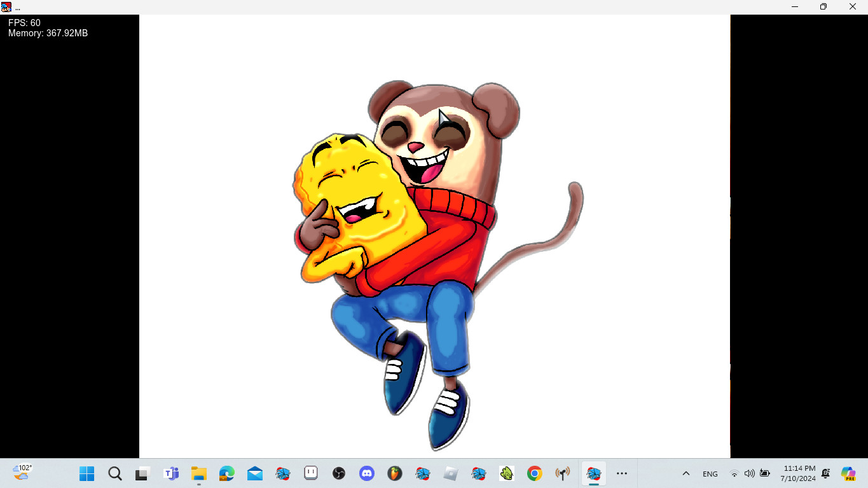
Task: Open Task View on the taskbar
Action: pyautogui.click(x=142, y=473)
